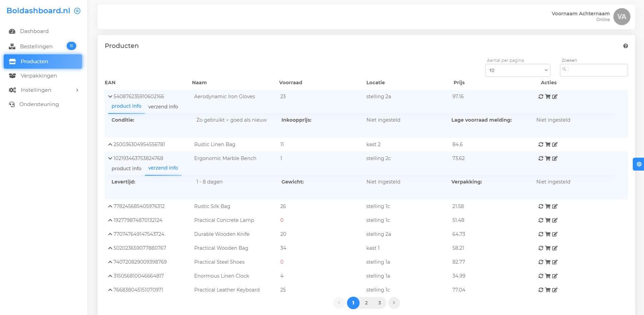Click the refresh icon for Durable Wooden Knife

pyautogui.click(x=541, y=234)
